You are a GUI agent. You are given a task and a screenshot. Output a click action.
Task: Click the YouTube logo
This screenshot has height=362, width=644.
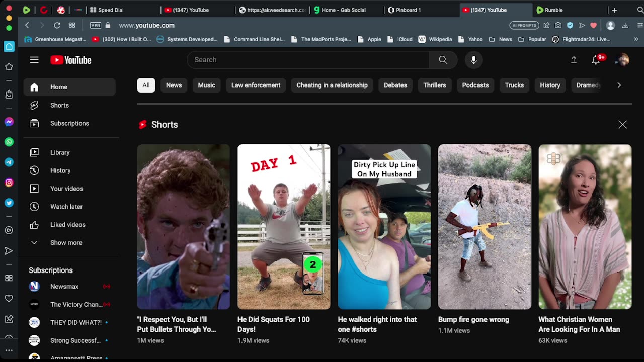[x=71, y=60]
